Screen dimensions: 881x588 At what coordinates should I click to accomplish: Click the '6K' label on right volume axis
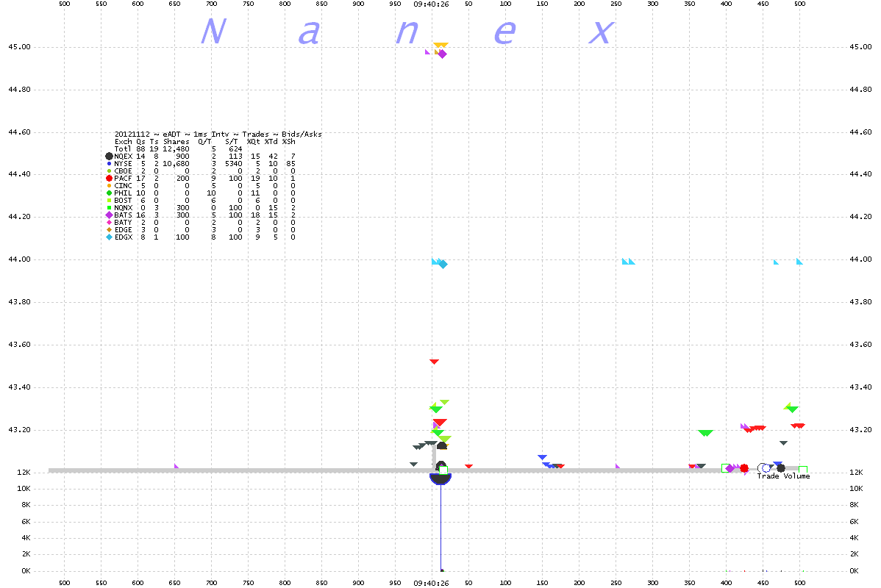point(854,522)
